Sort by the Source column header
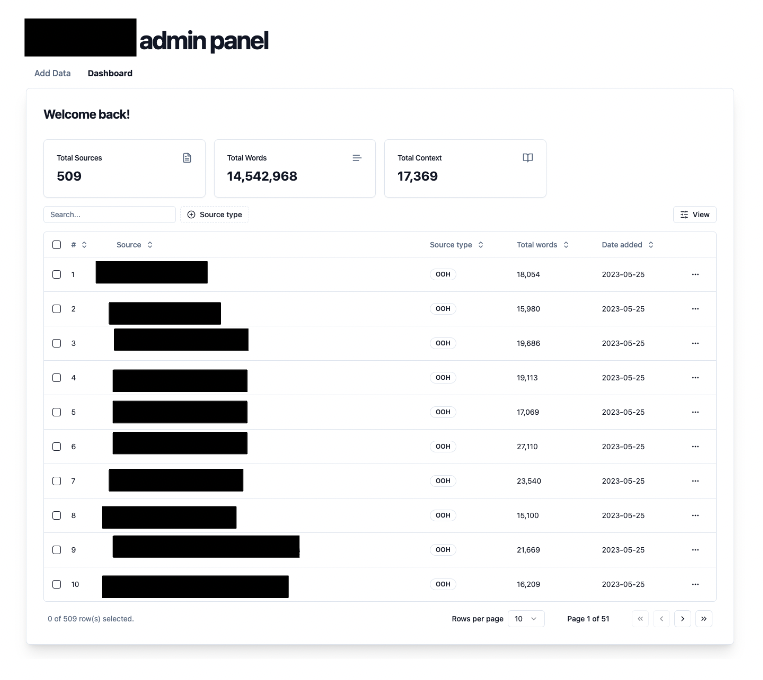Viewport: 763px width, 680px height. pyautogui.click(x=134, y=245)
